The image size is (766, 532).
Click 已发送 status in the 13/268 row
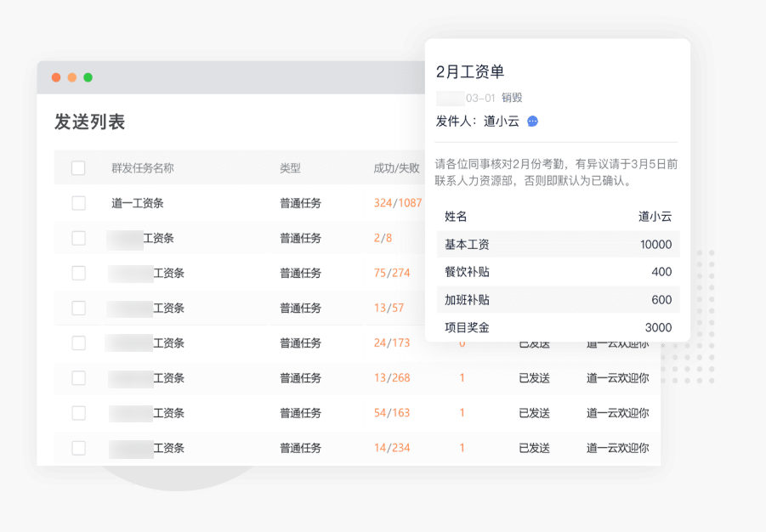pyautogui.click(x=534, y=378)
